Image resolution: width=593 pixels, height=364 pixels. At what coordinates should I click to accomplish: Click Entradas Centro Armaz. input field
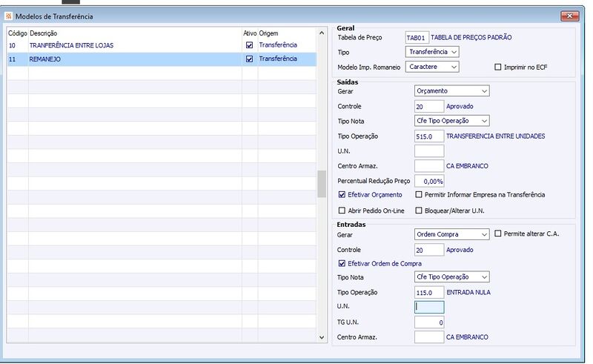point(429,337)
